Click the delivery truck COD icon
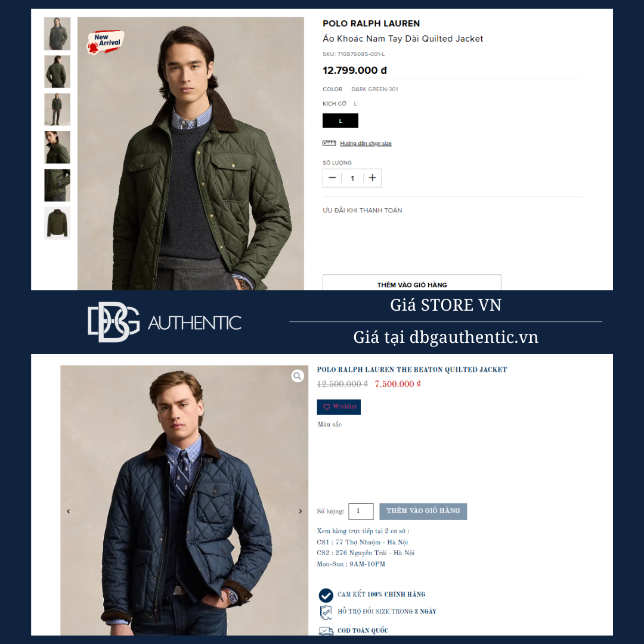This screenshot has width=644, height=644. click(x=326, y=631)
